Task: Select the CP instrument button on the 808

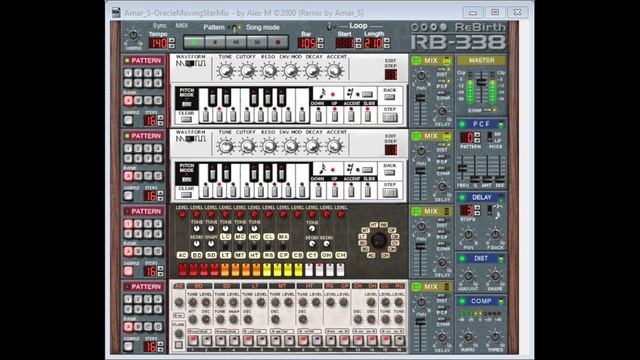Action: tap(283, 255)
